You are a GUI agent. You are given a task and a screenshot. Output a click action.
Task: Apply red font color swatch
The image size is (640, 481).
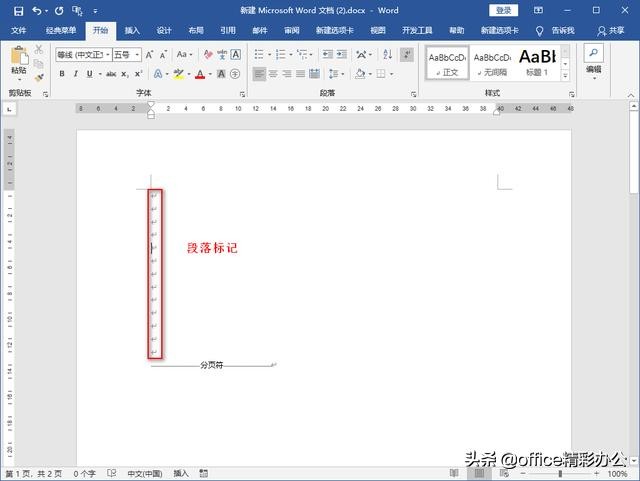200,74
